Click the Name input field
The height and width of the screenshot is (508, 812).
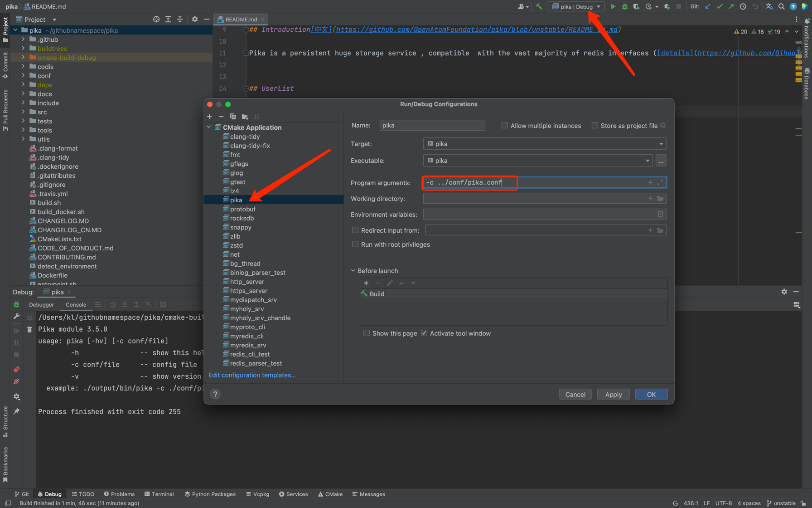pyautogui.click(x=432, y=126)
